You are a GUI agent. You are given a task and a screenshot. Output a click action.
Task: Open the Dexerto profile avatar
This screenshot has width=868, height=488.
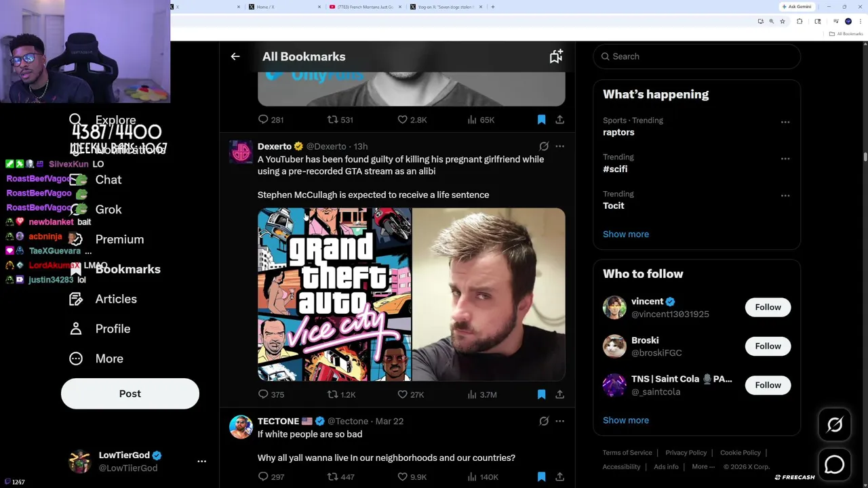point(241,152)
